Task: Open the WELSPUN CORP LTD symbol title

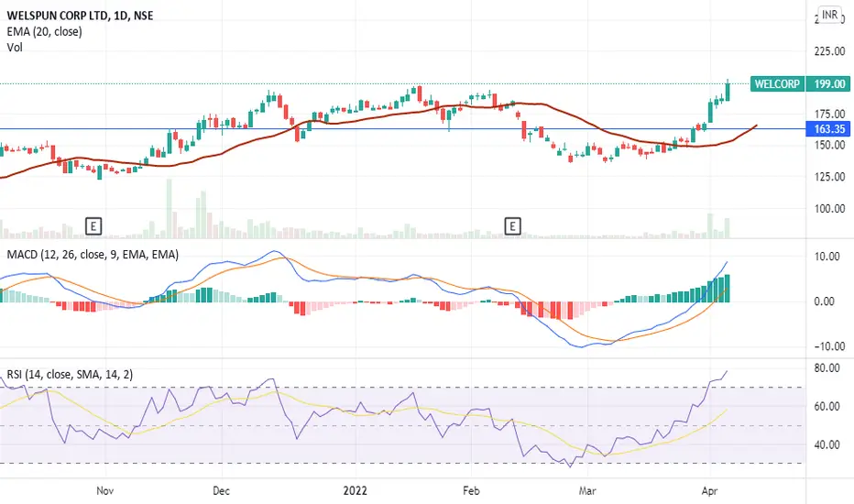Action: pyautogui.click(x=80, y=16)
